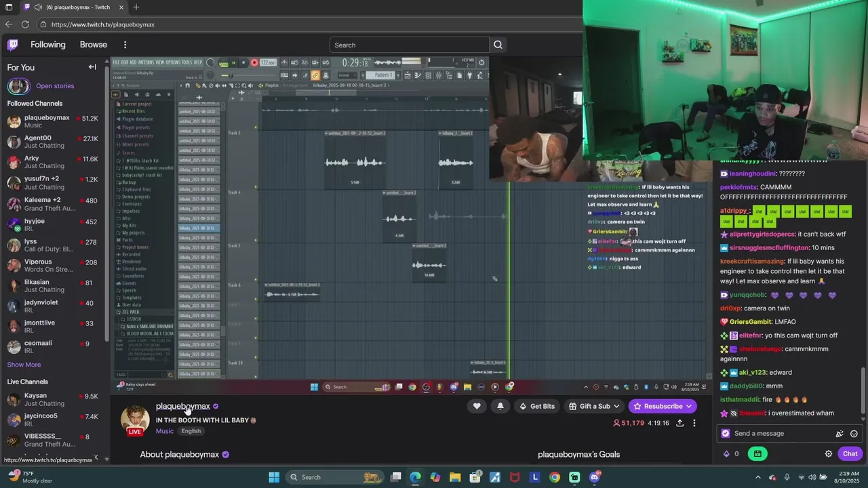
Task: Click the heart follow icon under stream
Action: click(477, 406)
